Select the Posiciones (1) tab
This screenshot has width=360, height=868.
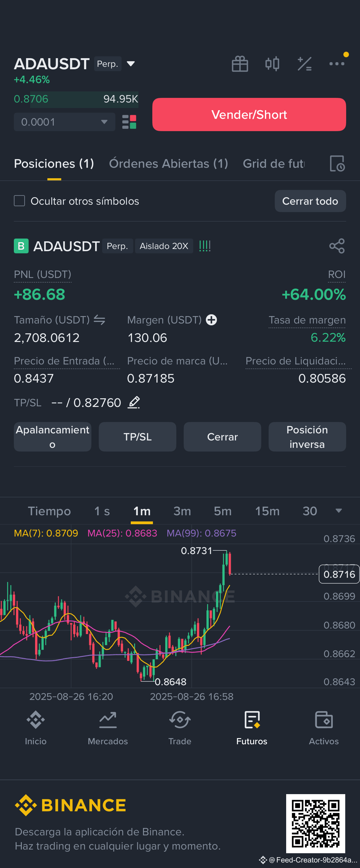[54, 163]
